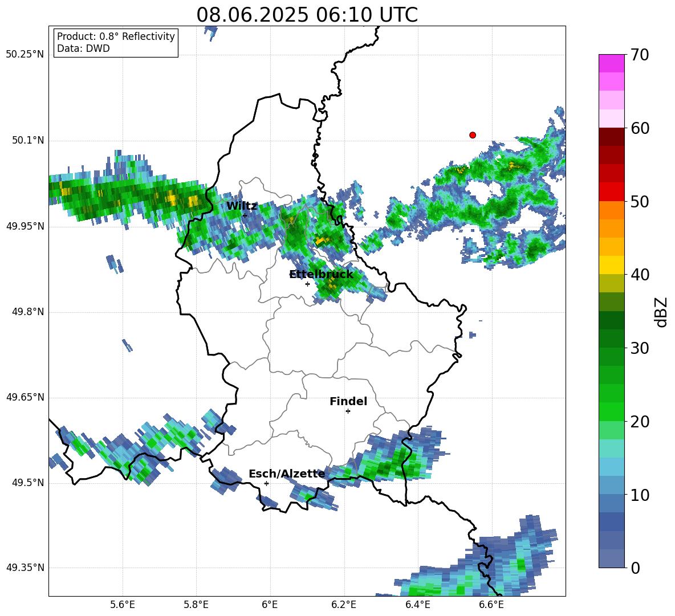This screenshot has height=616, width=675.
Task: Click the Product: 0.8° Reflectivity text
Action: tap(116, 36)
